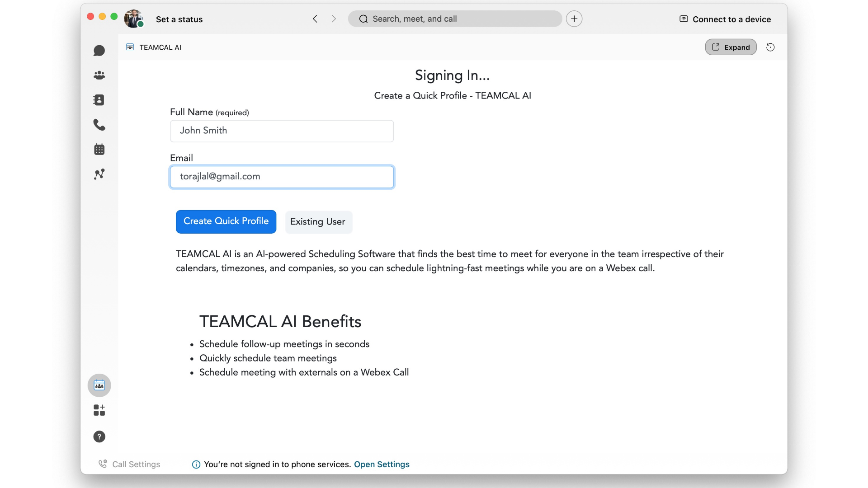
Task: Open the Messaging chat bubble icon
Action: click(x=99, y=51)
